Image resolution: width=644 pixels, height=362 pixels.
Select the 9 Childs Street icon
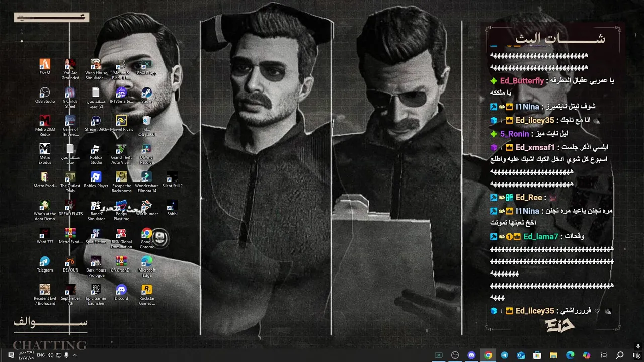pos(70,98)
